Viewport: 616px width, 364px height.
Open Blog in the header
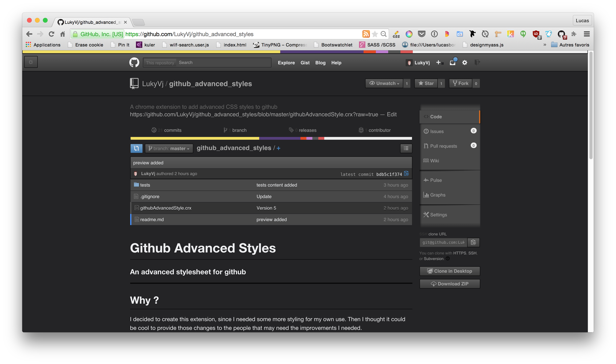click(x=320, y=63)
